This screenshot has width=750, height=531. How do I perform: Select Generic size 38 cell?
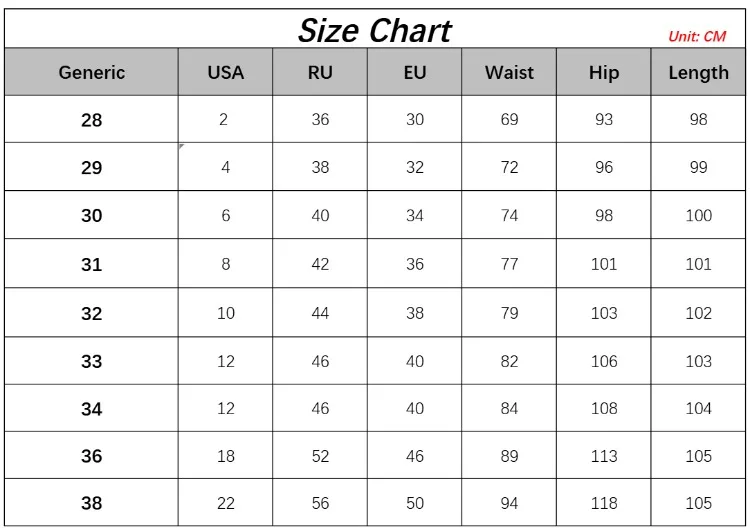tap(91, 503)
